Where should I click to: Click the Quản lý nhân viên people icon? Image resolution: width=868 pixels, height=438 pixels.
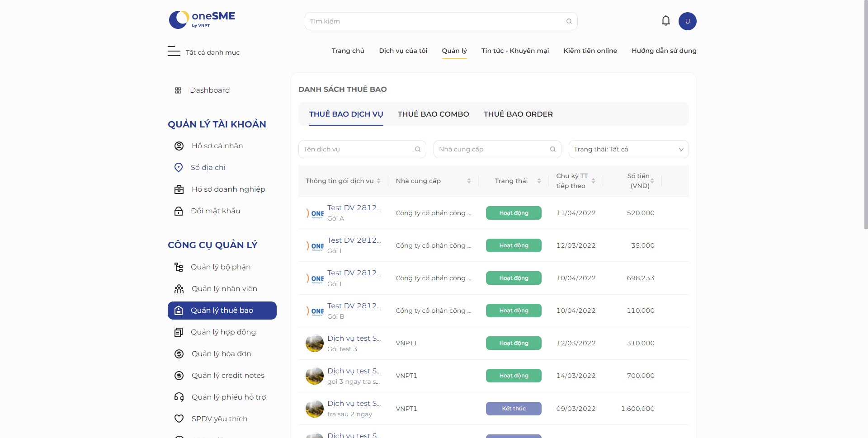179,289
